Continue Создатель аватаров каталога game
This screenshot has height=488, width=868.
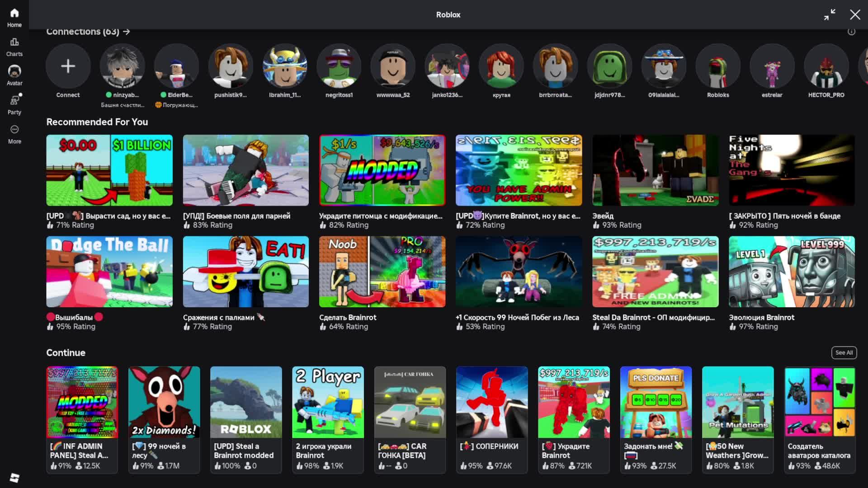point(820,420)
